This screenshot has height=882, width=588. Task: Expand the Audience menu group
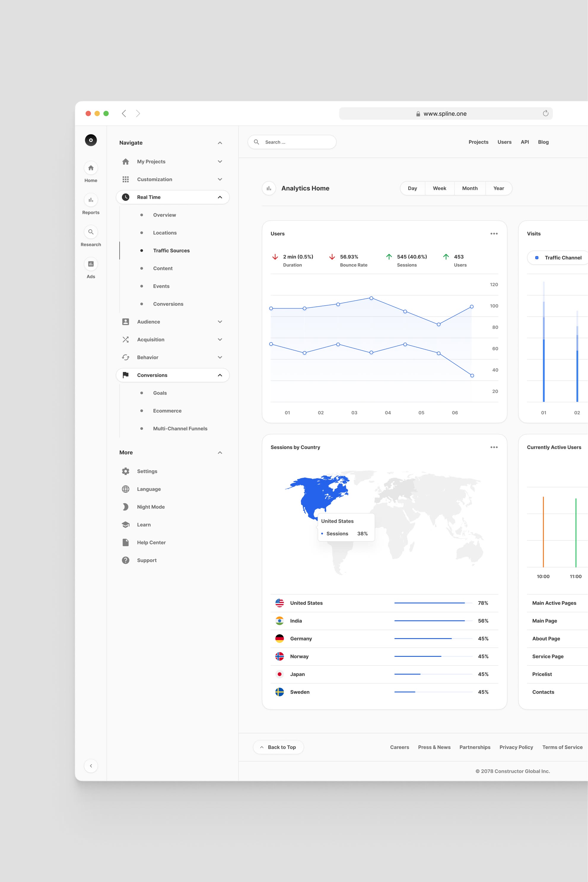[220, 322]
